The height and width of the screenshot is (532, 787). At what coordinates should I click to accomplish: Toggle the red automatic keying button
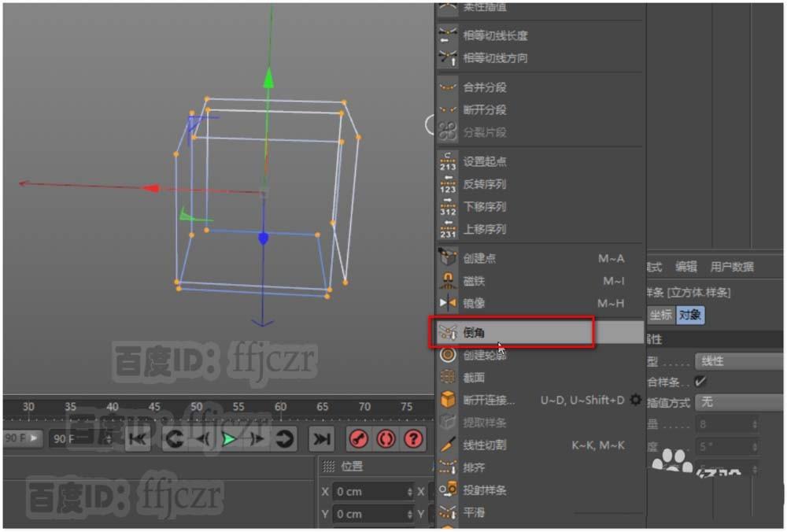(x=385, y=439)
